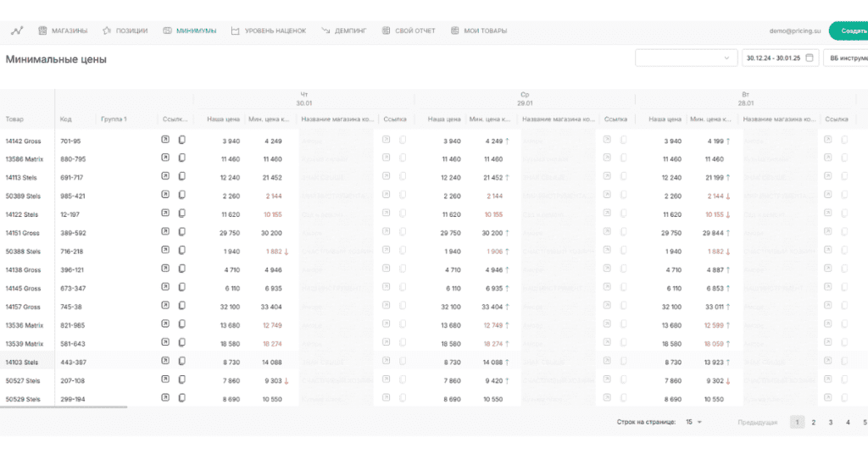Open link icon for 50389 Stels
This screenshot has width=868, height=454.
(165, 195)
